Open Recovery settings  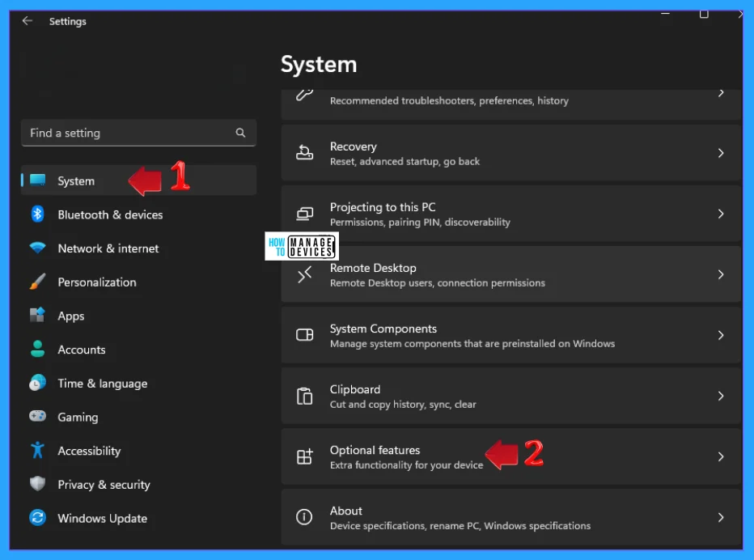pos(511,153)
